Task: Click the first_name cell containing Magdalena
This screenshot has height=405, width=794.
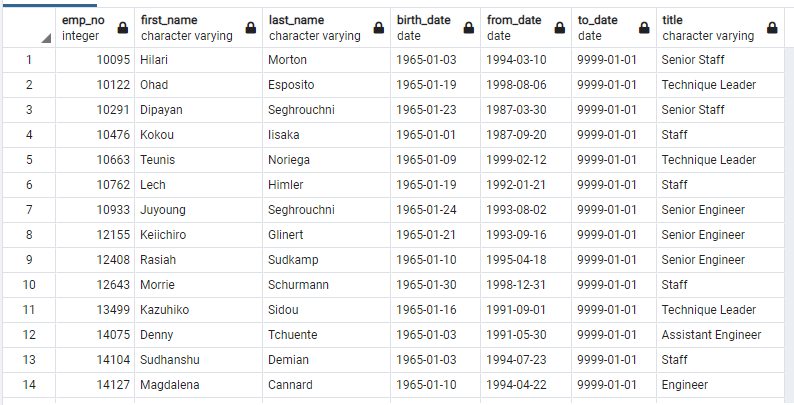Action: pyautogui.click(x=198, y=385)
